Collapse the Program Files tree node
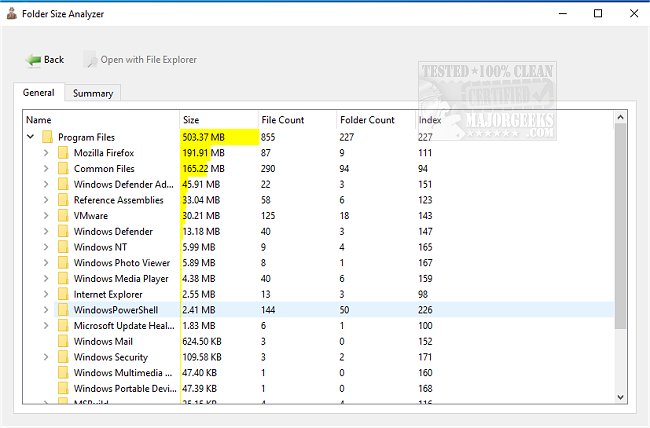This screenshot has width=650, height=428. pos(30,136)
